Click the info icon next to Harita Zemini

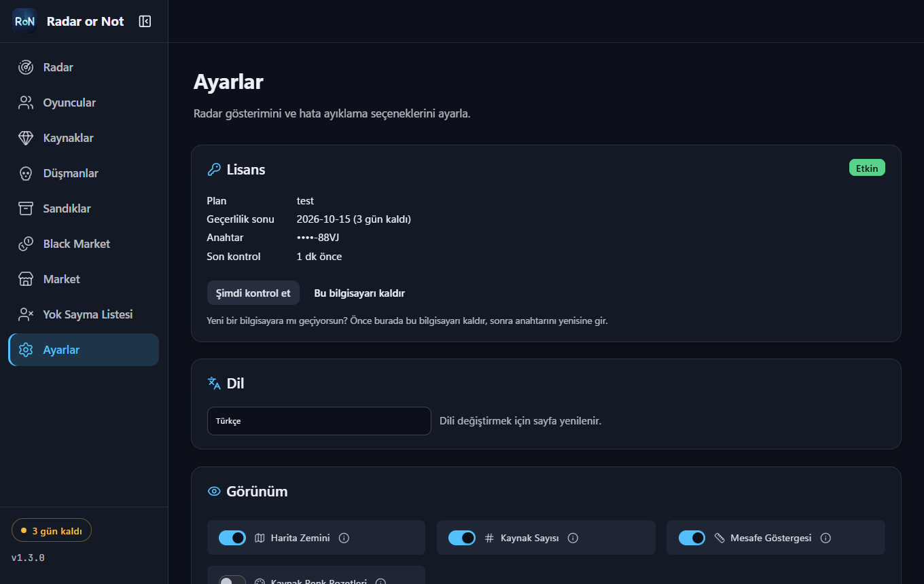coord(344,538)
